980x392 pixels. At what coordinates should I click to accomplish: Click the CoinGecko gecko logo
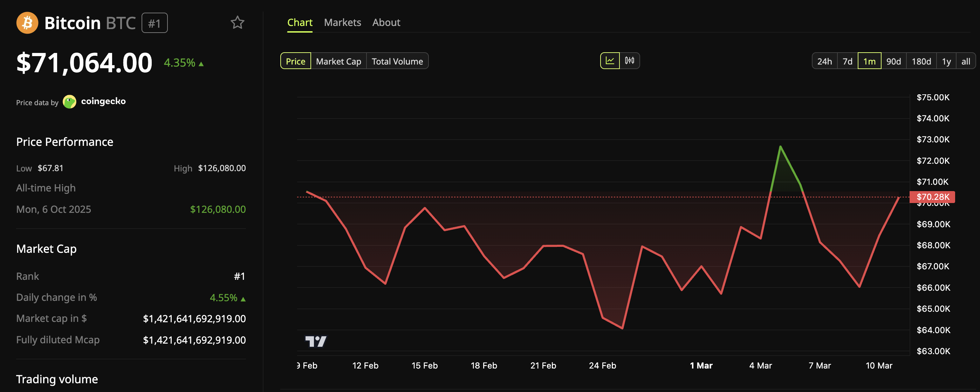coord(69,102)
